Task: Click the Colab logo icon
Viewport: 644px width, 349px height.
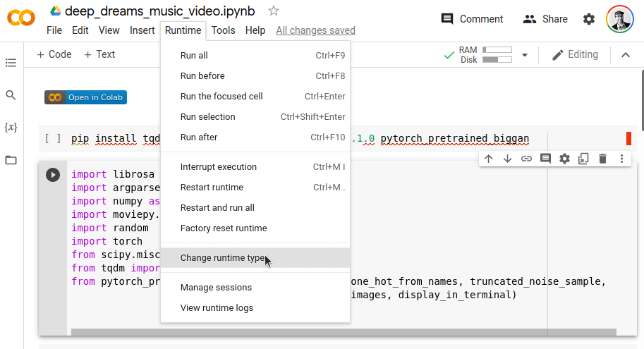Action: click(21, 18)
